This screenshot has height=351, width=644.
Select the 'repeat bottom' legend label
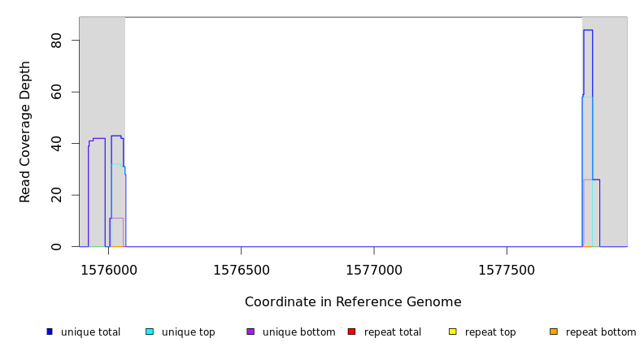(601, 332)
